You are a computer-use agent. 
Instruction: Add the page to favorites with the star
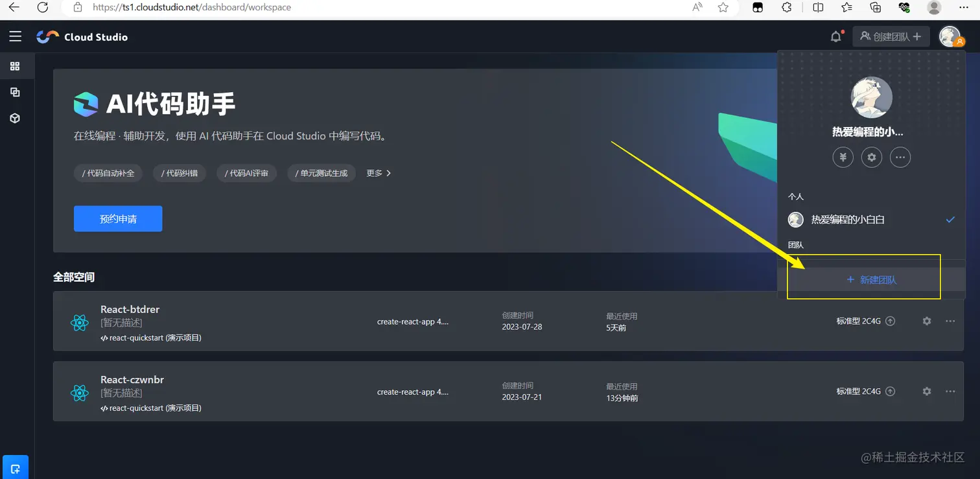723,8
